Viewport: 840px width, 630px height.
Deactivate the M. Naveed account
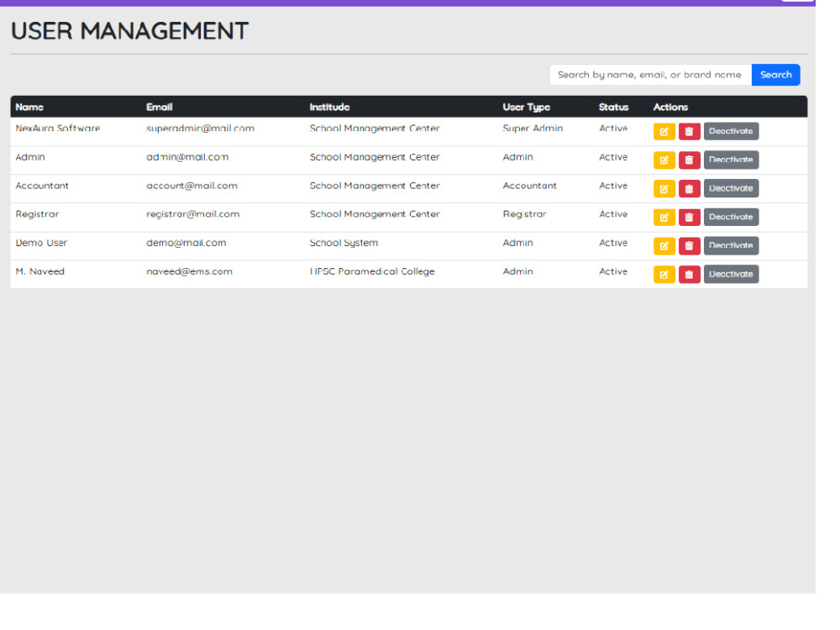731,275
